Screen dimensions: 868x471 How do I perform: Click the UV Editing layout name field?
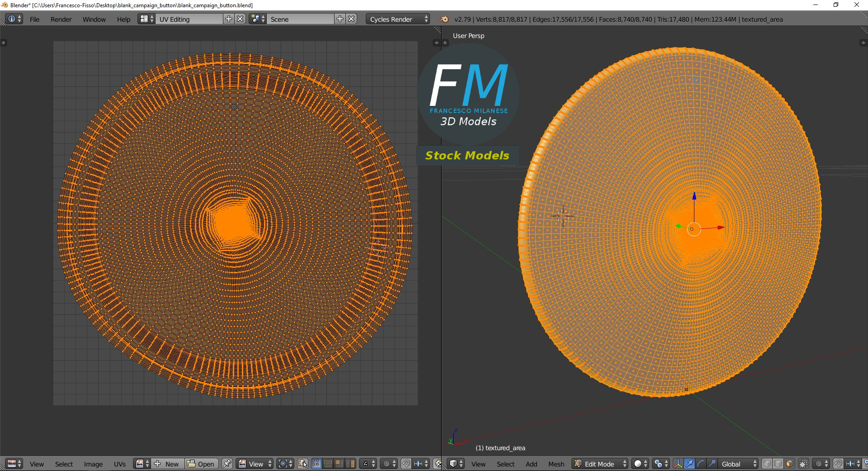189,19
